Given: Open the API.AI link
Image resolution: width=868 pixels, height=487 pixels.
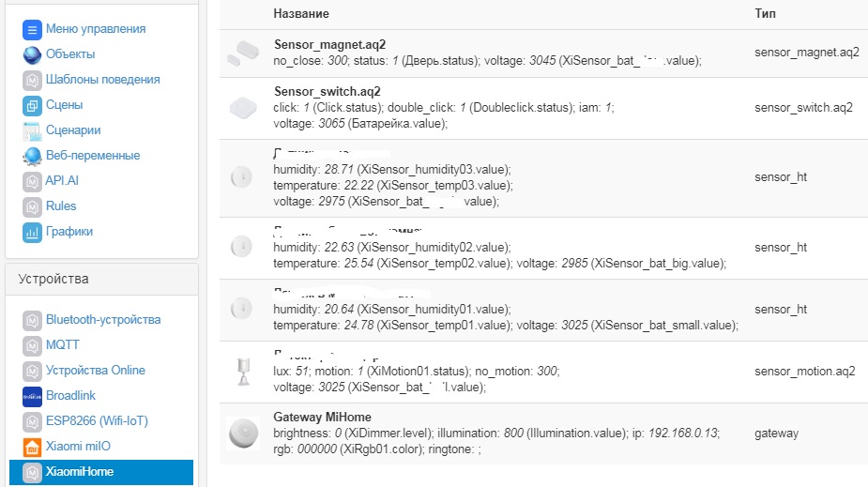Looking at the screenshot, I should [x=62, y=181].
